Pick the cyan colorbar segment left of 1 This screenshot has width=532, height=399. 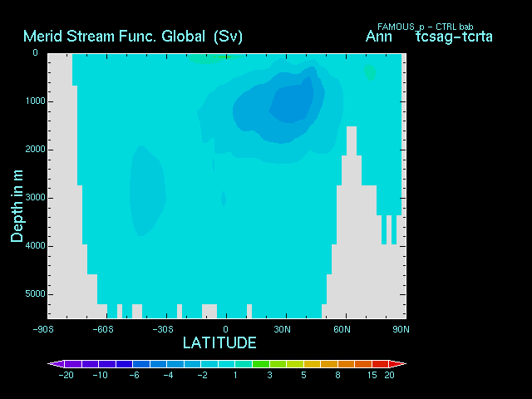coord(227,364)
